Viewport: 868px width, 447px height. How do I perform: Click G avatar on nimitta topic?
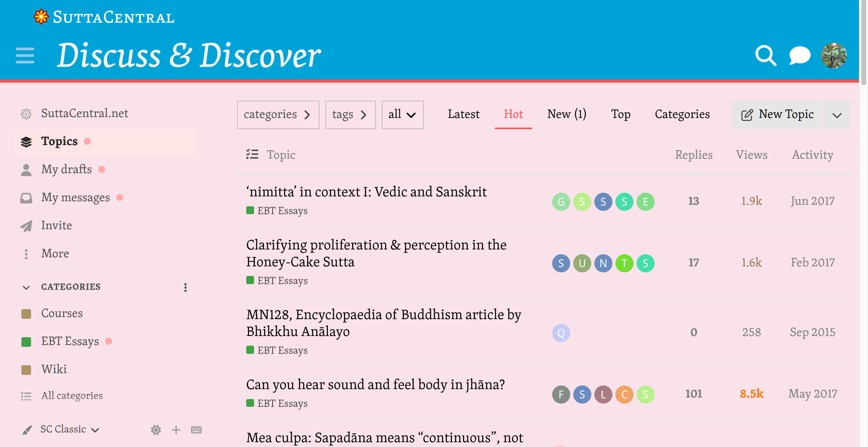[561, 201]
